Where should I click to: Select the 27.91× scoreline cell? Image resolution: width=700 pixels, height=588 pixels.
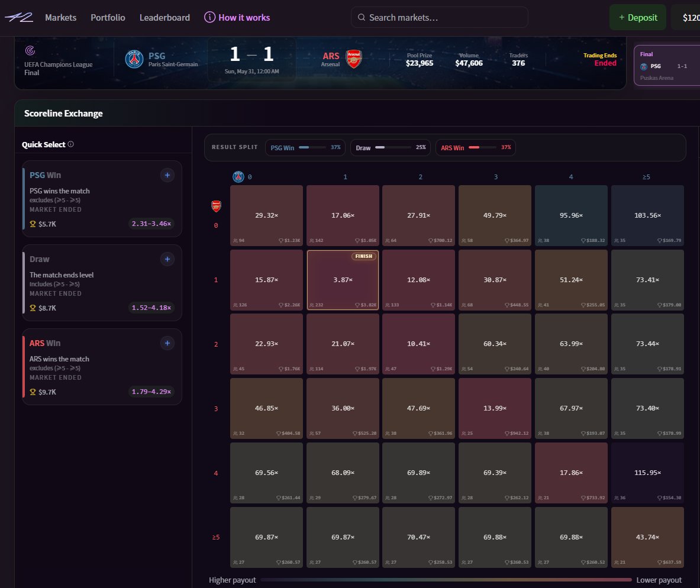point(419,215)
